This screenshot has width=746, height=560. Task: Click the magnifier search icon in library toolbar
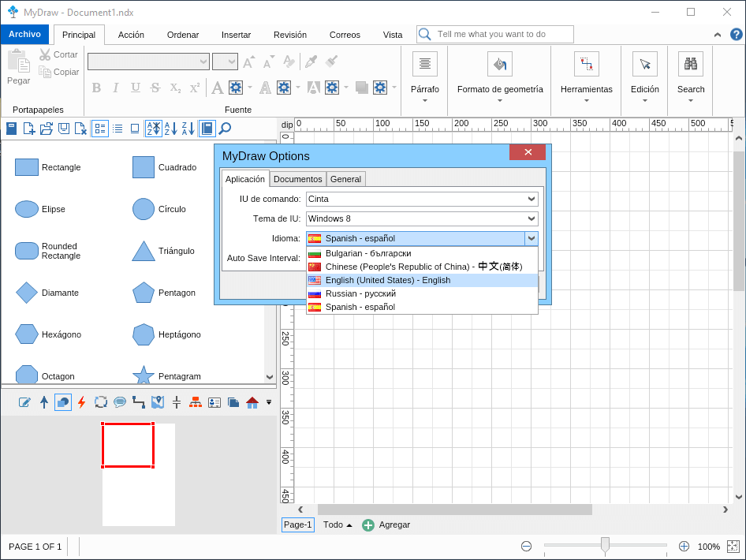click(x=225, y=129)
